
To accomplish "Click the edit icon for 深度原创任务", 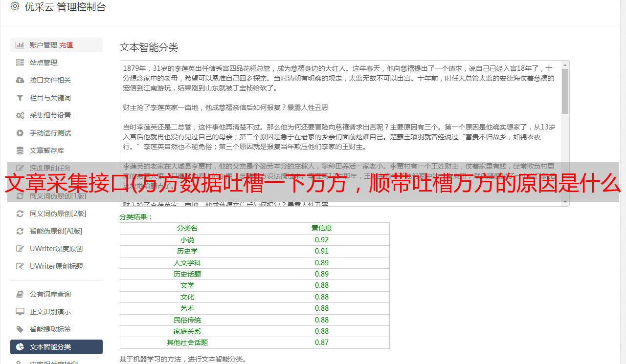I will [20, 168].
